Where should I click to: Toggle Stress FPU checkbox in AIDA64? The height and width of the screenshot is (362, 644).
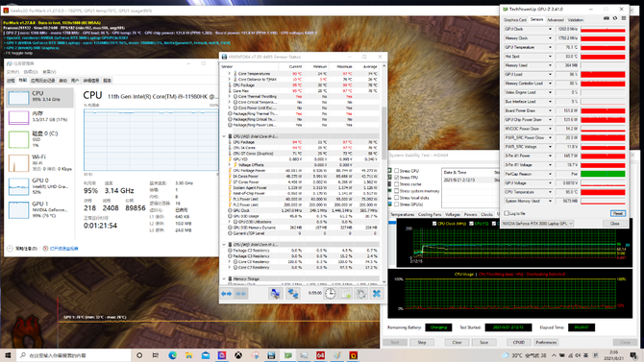pyautogui.click(x=396, y=178)
